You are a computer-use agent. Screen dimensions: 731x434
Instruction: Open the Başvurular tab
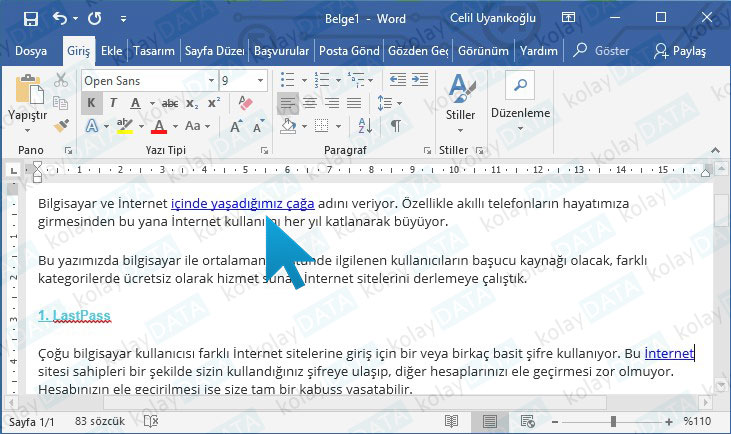click(281, 51)
